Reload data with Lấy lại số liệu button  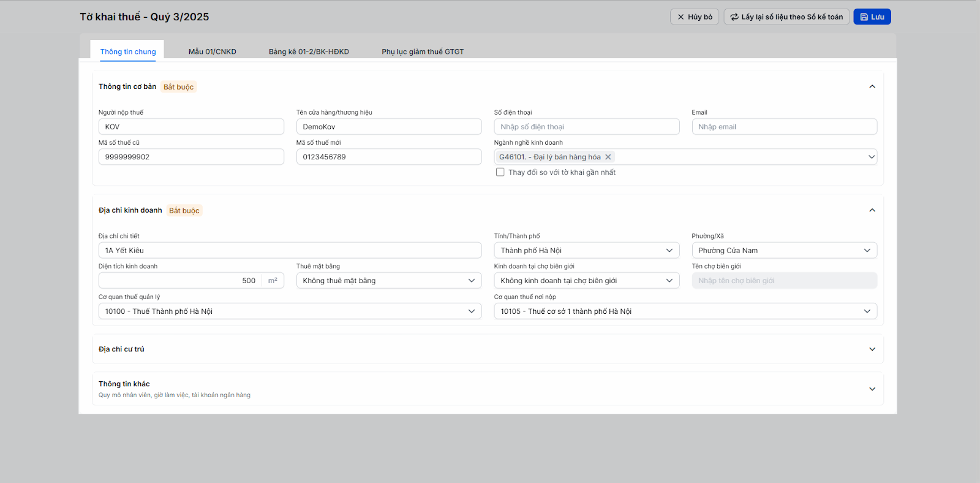[x=786, y=17]
